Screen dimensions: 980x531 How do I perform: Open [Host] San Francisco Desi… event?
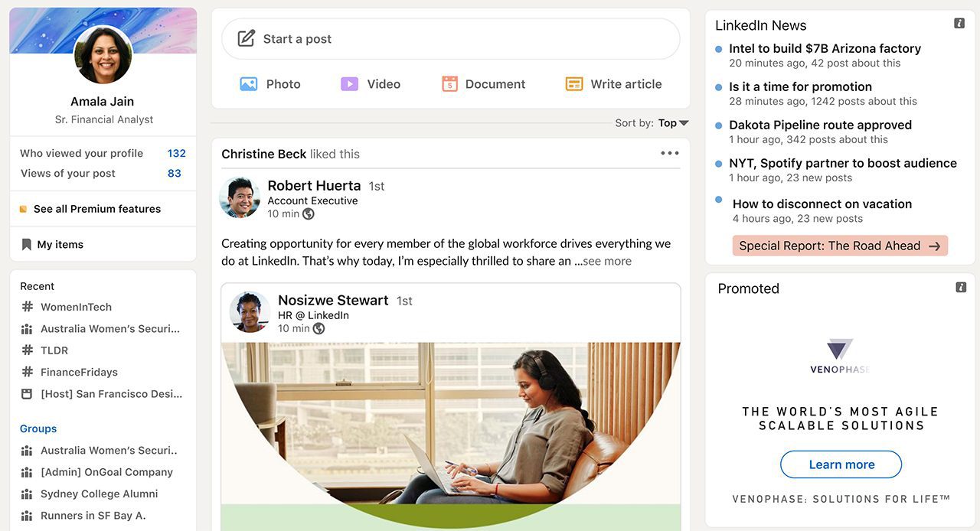pos(111,394)
